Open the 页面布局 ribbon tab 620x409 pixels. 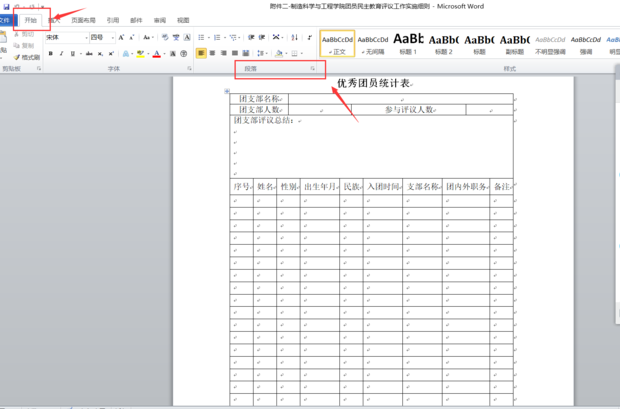click(x=84, y=20)
